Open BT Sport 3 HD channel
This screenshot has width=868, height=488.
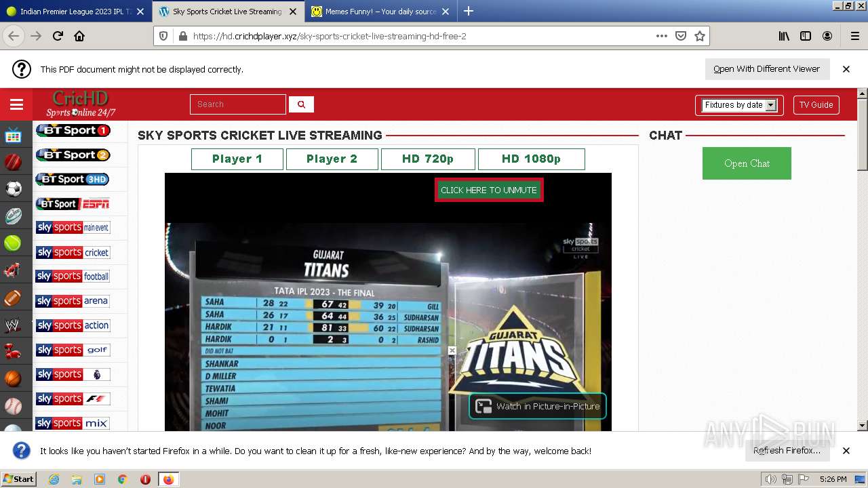pyautogui.click(x=73, y=179)
